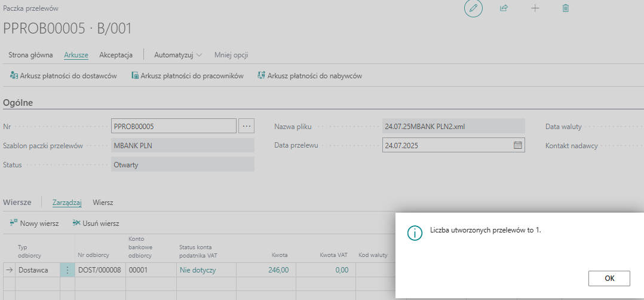Click the Wiersze section heading

tap(17, 202)
